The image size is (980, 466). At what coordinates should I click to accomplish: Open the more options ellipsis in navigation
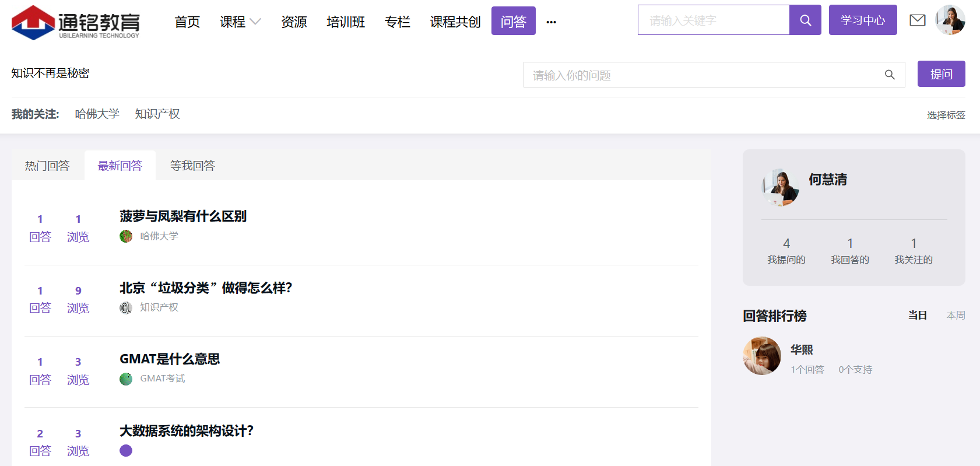tap(551, 22)
